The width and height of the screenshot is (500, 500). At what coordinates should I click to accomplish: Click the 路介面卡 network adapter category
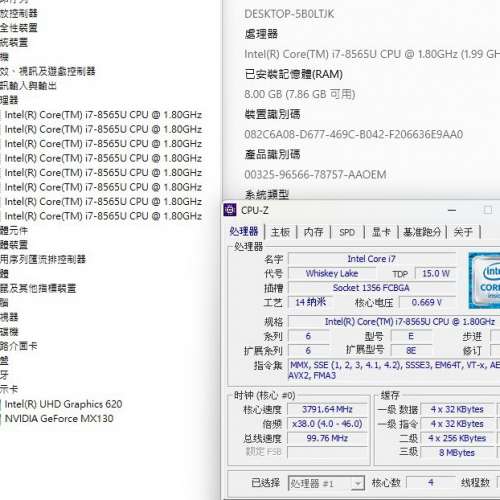19,346
